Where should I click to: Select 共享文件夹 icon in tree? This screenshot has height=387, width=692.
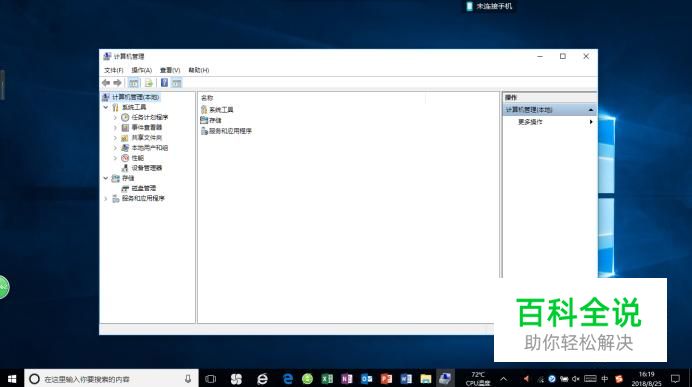125,138
